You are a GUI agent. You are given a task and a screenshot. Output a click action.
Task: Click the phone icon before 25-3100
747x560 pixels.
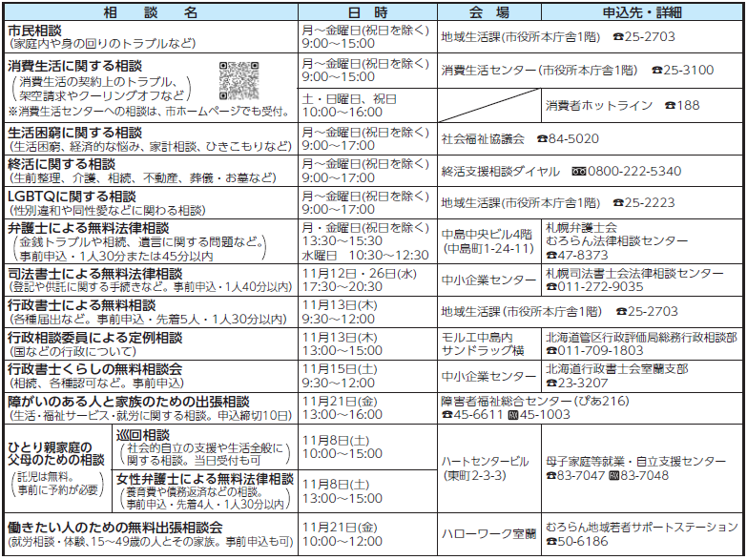point(657,71)
